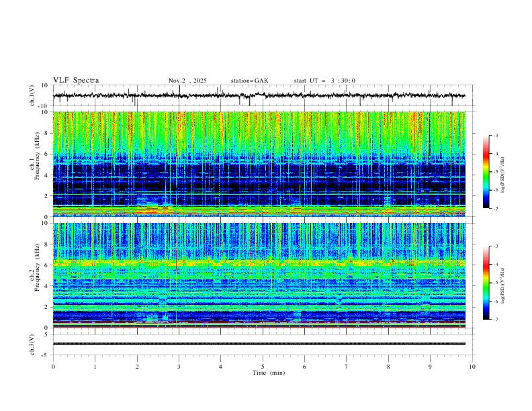Select the date text "Nov.2 , 2025"
The image size is (532, 411).
point(187,81)
